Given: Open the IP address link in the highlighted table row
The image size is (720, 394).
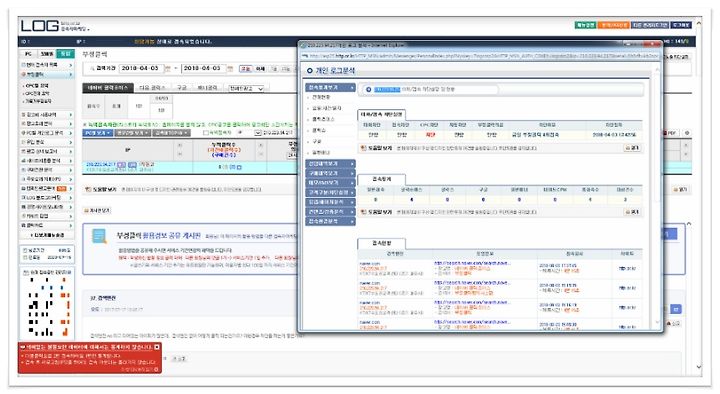Looking at the screenshot, I should point(101,164).
